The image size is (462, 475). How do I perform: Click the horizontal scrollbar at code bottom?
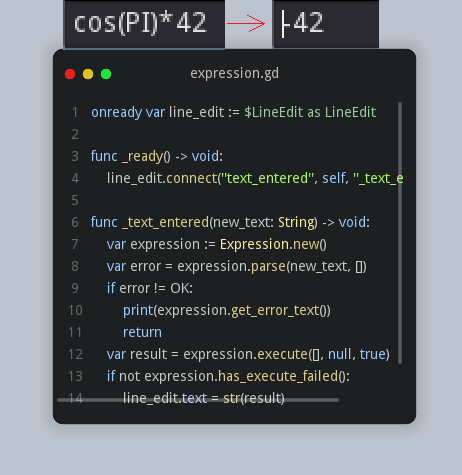click(x=198, y=400)
